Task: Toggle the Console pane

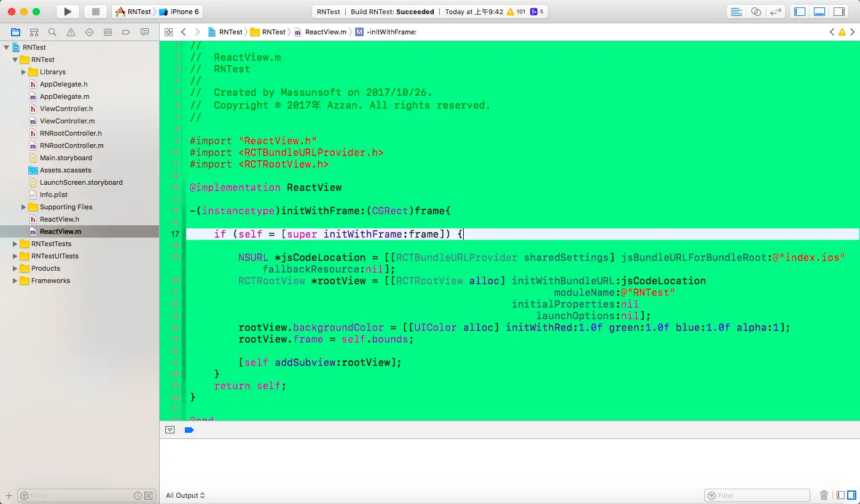Action: point(851,495)
